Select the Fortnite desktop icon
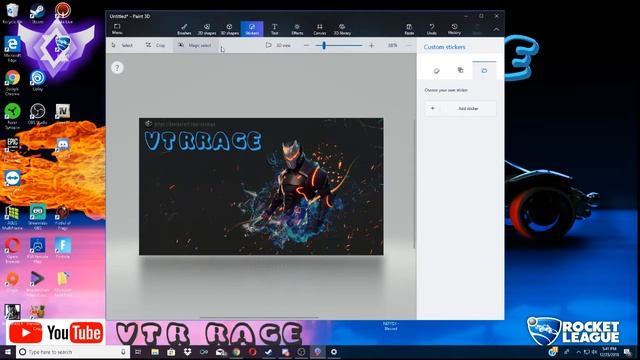The height and width of the screenshot is (360, 640). point(63,248)
